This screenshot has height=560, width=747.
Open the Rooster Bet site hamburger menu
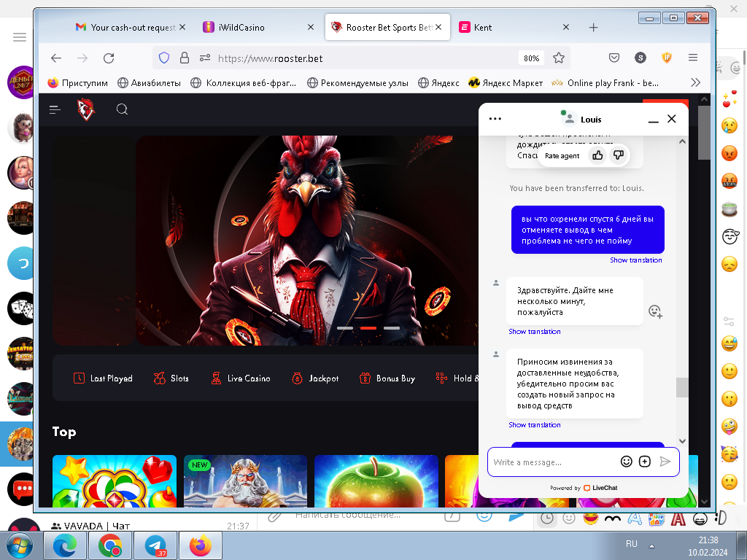[55, 110]
